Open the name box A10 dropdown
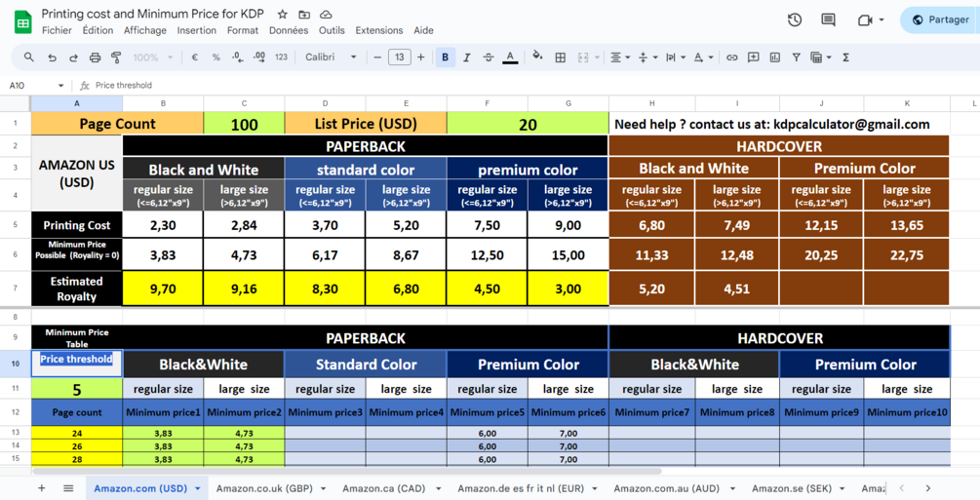Viewport: 980px width, 500px height. point(60,86)
